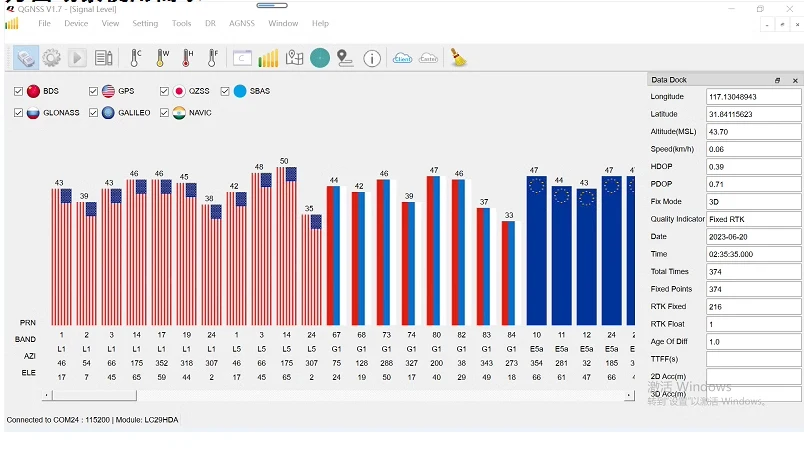Image resolution: width=804 pixels, height=453 pixels.
Task: Close the Data Dock panel
Action: point(795,80)
